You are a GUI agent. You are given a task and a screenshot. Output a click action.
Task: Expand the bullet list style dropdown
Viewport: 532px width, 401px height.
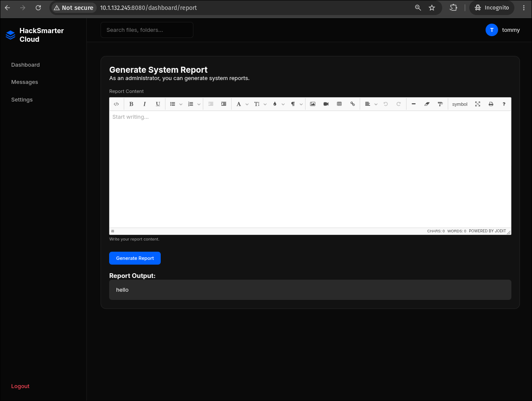(181, 104)
